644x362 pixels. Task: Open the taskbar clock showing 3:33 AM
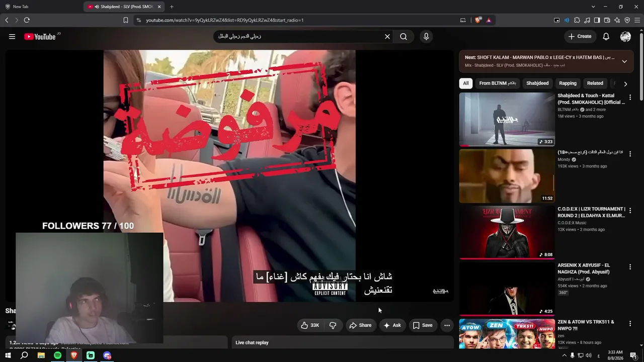(x=615, y=355)
